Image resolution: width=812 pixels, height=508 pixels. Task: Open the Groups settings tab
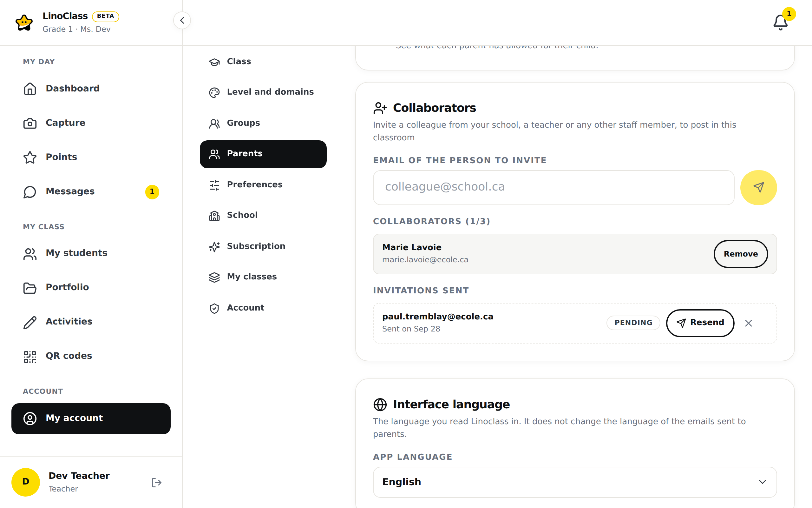click(x=263, y=123)
